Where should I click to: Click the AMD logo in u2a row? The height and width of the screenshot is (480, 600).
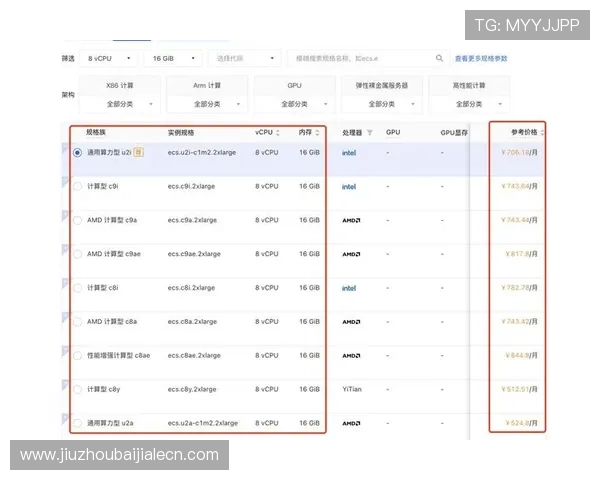351,423
